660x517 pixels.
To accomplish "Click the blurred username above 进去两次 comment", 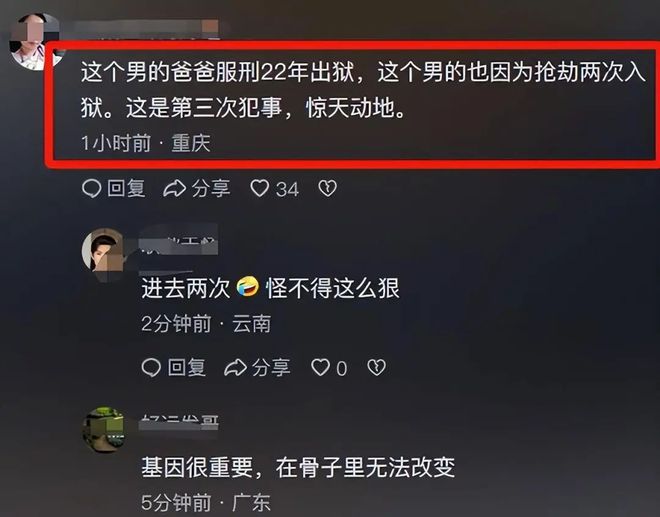I will (x=178, y=244).
